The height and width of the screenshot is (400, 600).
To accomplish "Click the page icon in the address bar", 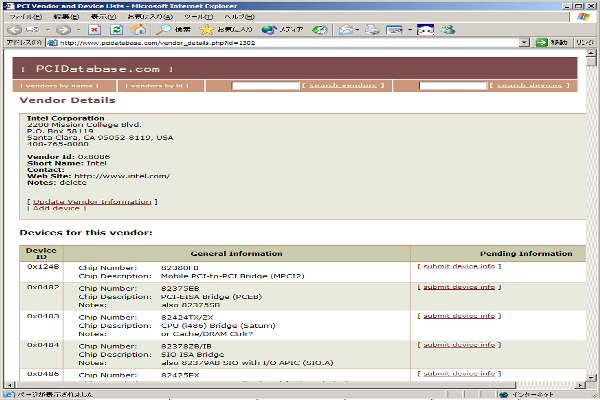I will point(52,42).
